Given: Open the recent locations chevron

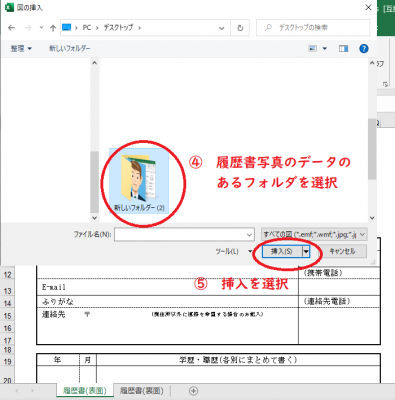Looking at the screenshot, I should 41,28.
